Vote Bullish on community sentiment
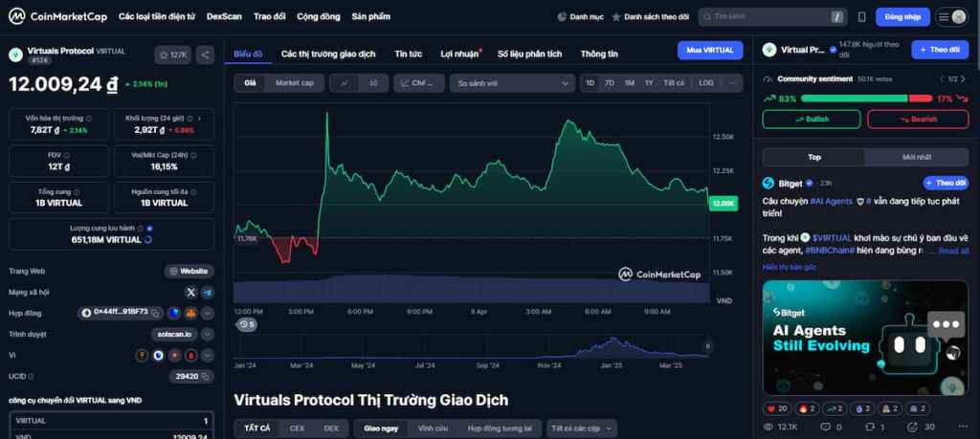980x439 pixels. pyautogui.click(x=812, y=119)
